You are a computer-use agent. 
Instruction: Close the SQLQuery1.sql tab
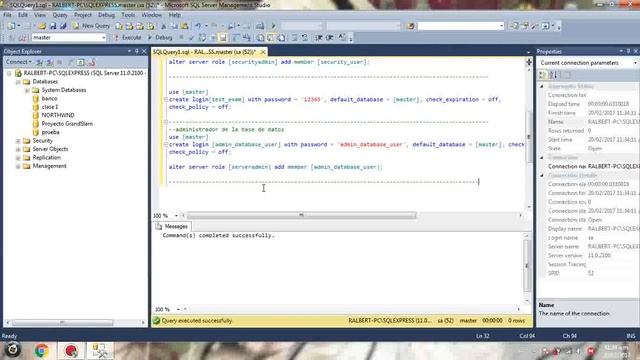coord(263,52)
